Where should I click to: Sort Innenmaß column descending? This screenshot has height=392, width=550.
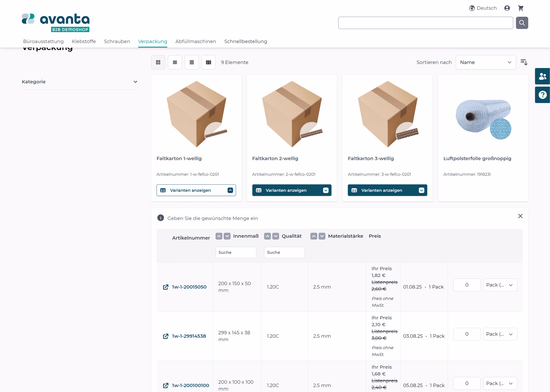click(x=227, y=236)
